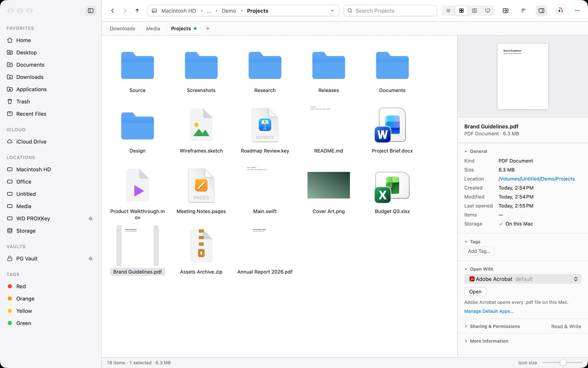588x368 pixels.
Task: Go back with the left chevron
Action: [x=112, y=11]
